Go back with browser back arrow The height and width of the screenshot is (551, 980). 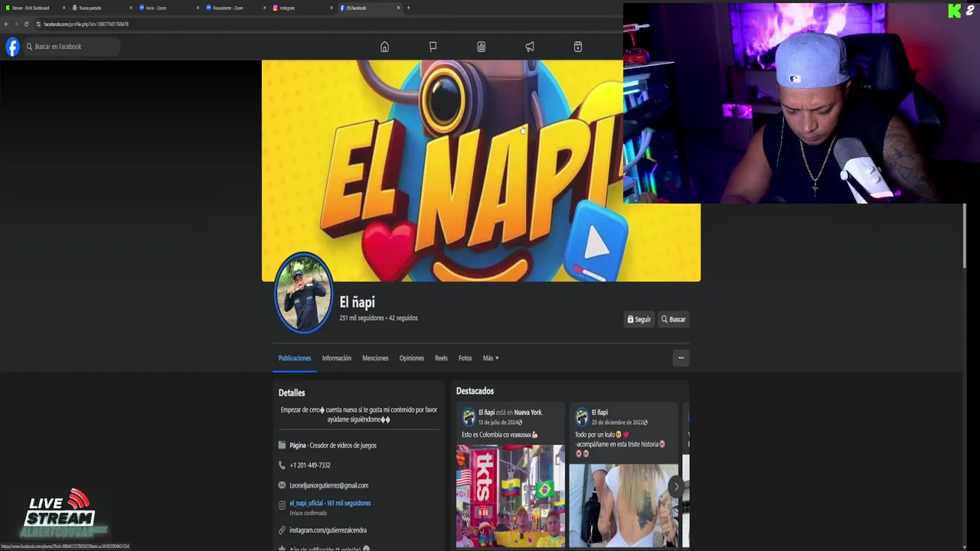(6, 24)
